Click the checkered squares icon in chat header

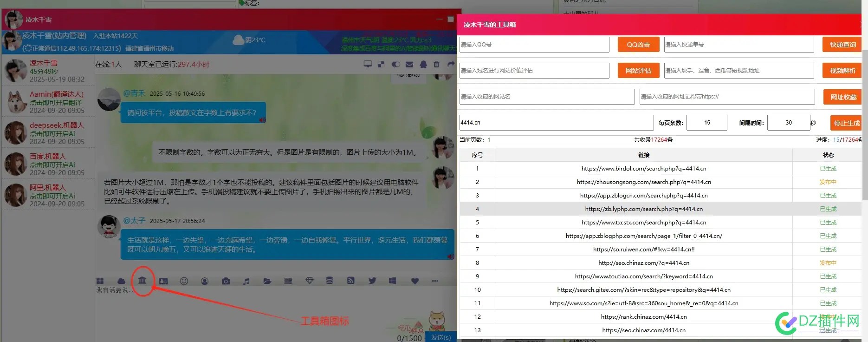(x=381, y=64)
